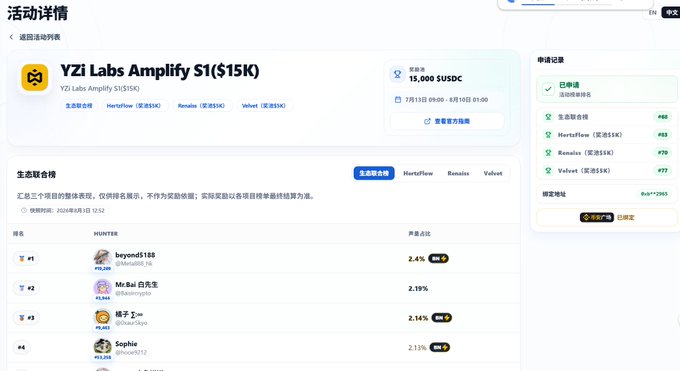
Task: Open Sophie's avatar
Action: (x=102, y=346)
